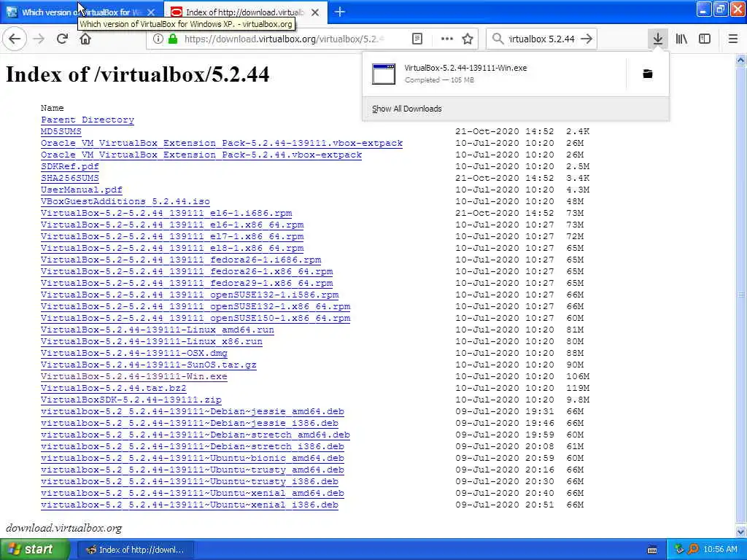Click the Ubuntu~xenial_i386.deb link

pyautogui.click(x=190, y=505)
